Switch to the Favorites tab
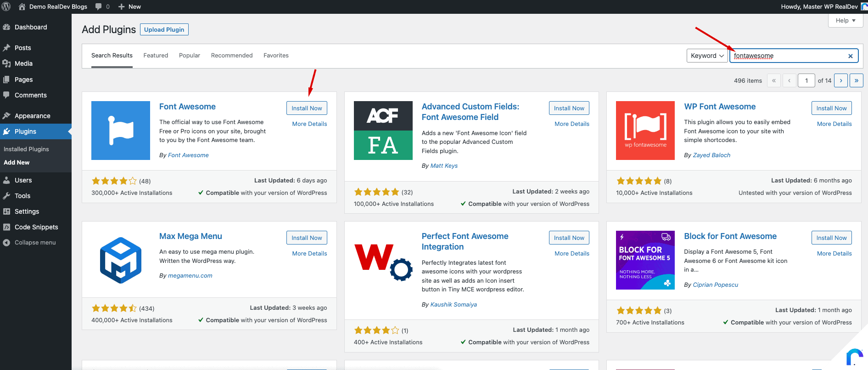The height and width of the screenshot is (370, 868). [276, 56]
